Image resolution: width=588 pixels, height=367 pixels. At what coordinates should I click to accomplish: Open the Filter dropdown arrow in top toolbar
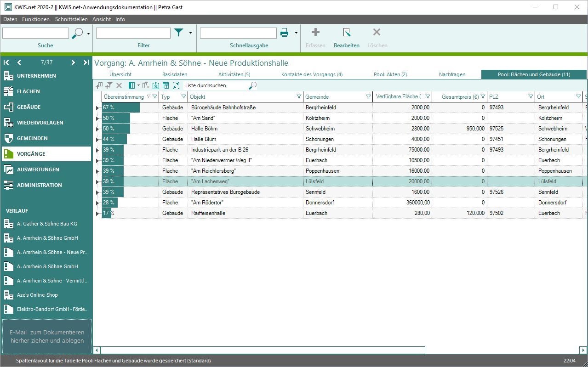coord(190,33)
